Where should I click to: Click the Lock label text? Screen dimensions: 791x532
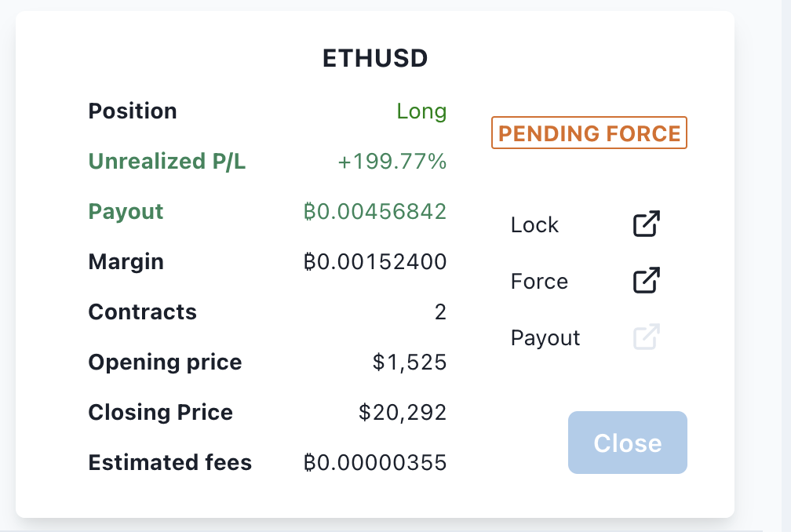click(534, 225)
